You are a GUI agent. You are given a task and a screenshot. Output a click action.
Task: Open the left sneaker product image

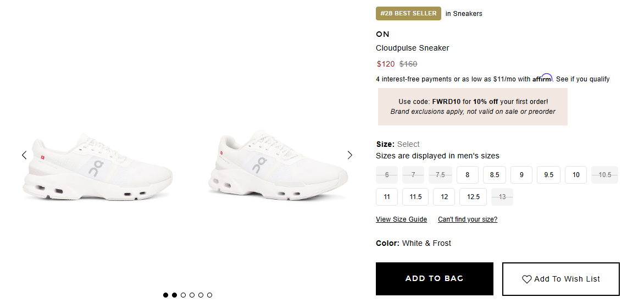pos(98,167)
